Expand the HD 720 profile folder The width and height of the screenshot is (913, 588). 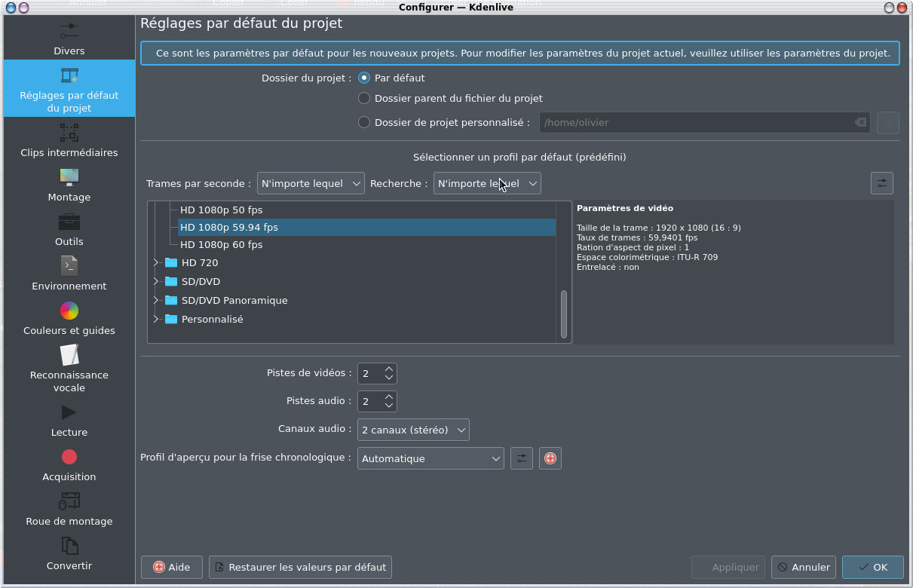[x=156, y=262]
